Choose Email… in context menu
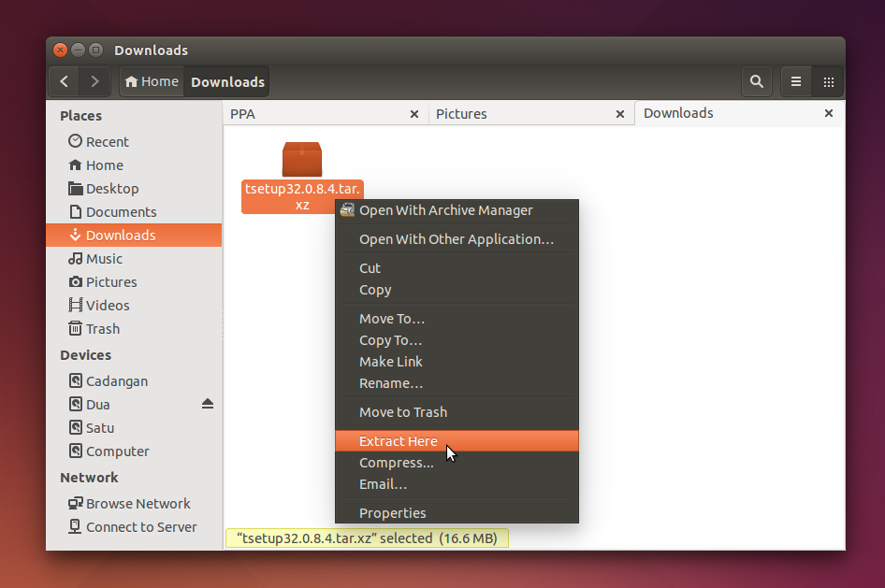The height and width of the screenshot is (588, 885). tap(457, 484)
